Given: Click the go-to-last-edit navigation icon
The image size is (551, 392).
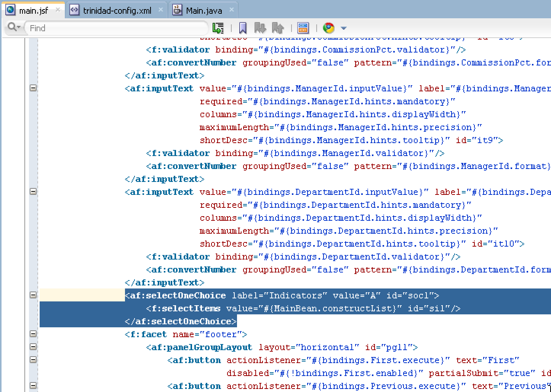Looking at the screenshot, I should tap(218, 27).
